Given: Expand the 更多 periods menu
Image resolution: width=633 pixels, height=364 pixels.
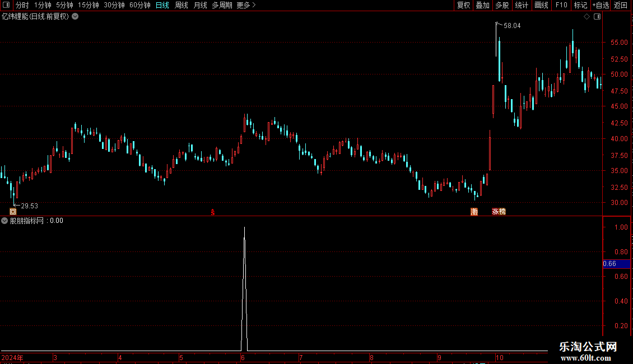Looking at the screenshot, I should point(246,5).
